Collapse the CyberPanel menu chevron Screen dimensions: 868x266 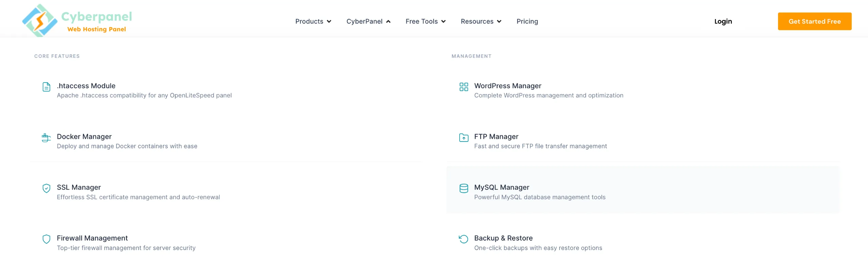388,21
